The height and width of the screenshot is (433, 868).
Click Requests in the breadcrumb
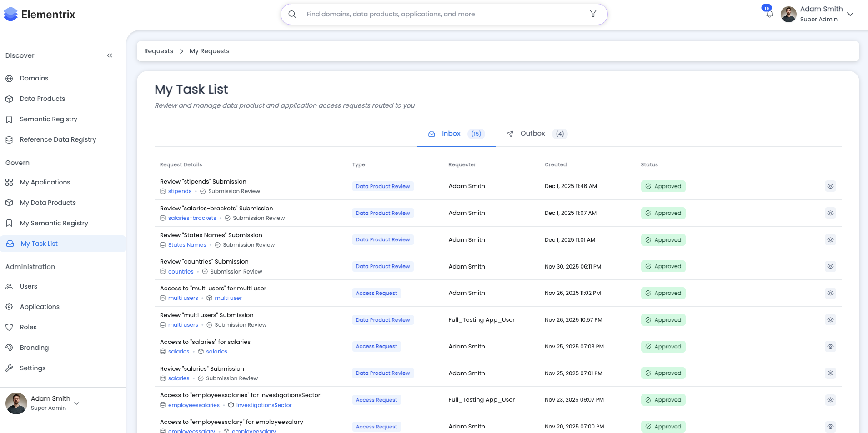coord(159,51)
